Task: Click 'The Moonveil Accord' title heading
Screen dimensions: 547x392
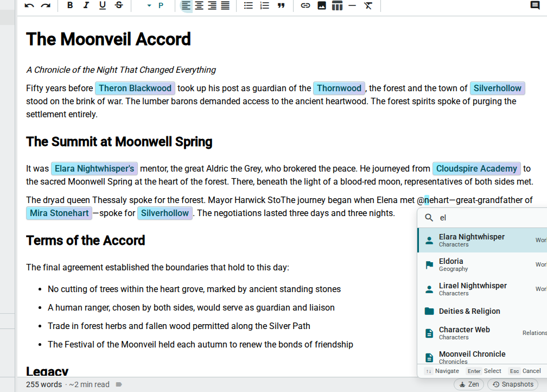Action: (x=109, y=39)
